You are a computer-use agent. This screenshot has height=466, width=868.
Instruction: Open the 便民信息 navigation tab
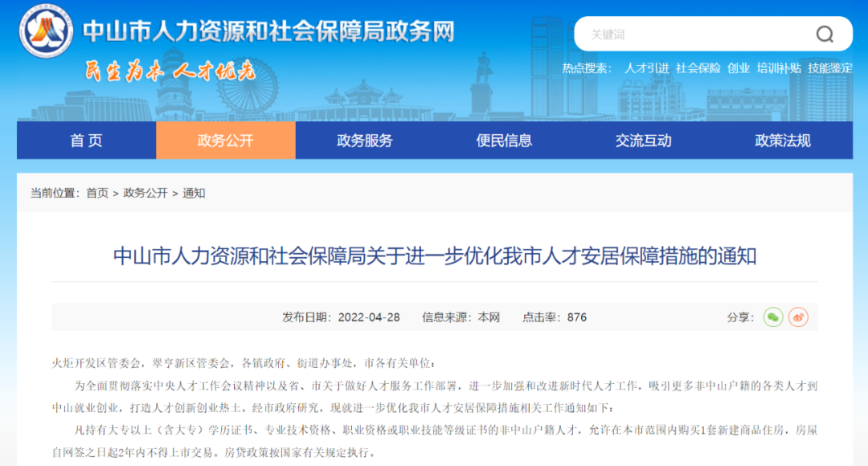coord(504,141)
